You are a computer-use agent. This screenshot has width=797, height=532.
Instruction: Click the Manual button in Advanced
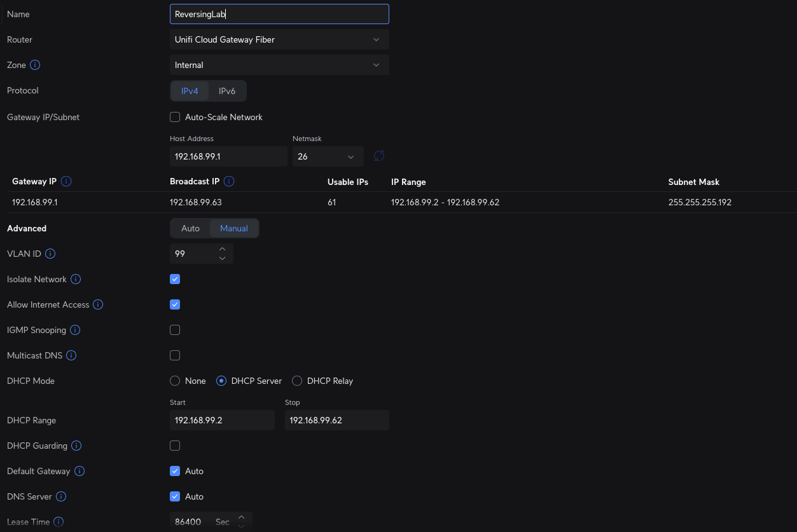(234, 228)
